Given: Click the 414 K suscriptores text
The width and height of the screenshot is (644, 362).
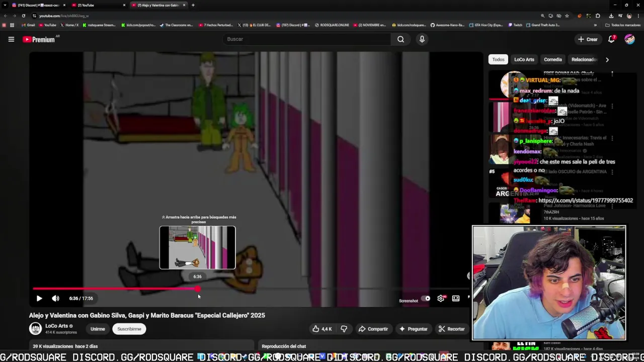Looking at the screenshot, I should click(x=61, y=332).
